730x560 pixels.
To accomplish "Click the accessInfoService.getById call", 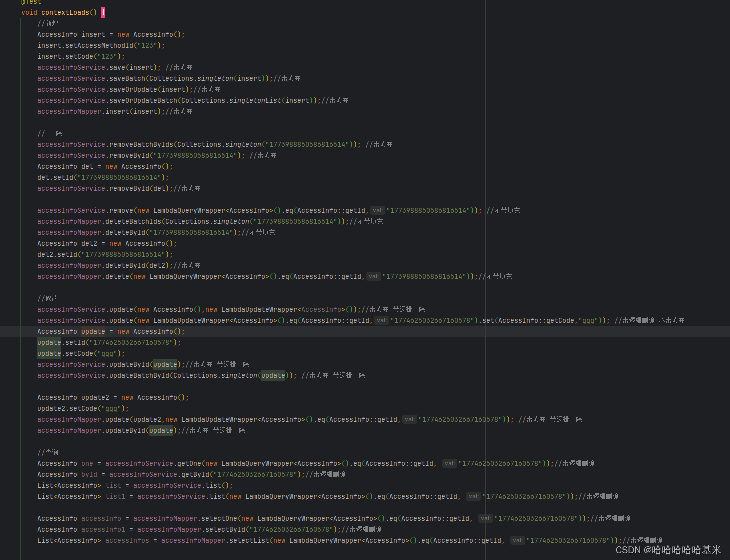I will (207, 474).
